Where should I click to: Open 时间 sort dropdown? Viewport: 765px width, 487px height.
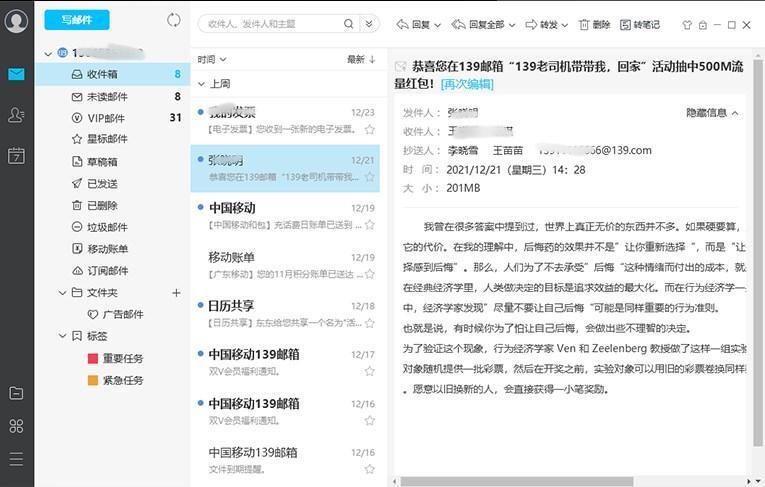pos(212,60)
